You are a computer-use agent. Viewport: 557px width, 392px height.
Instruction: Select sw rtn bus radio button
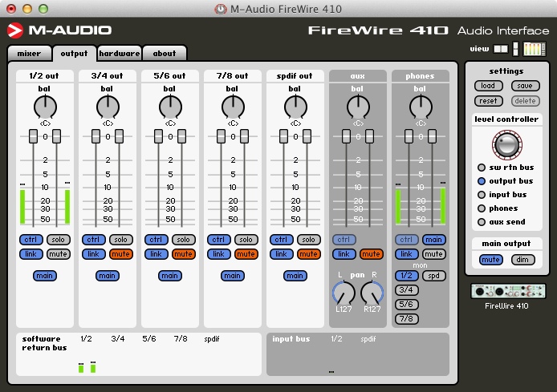482,168
